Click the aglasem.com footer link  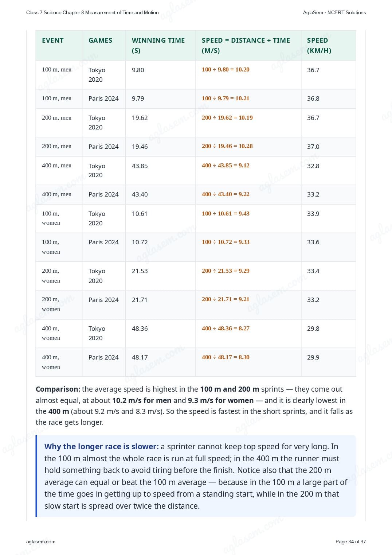[x=41, y=542]
